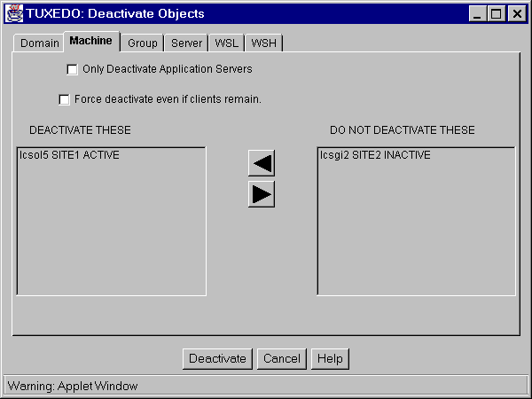Click the right arrow move button
Image resolution: width=532 pixels, height=399 pixels.
(262, 194)
